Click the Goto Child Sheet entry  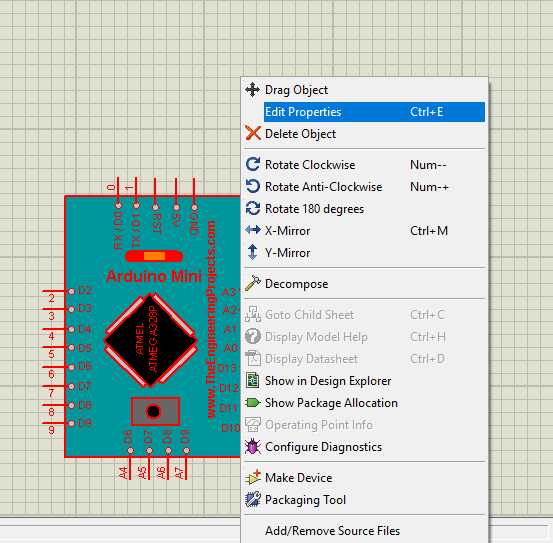[365, 315]
